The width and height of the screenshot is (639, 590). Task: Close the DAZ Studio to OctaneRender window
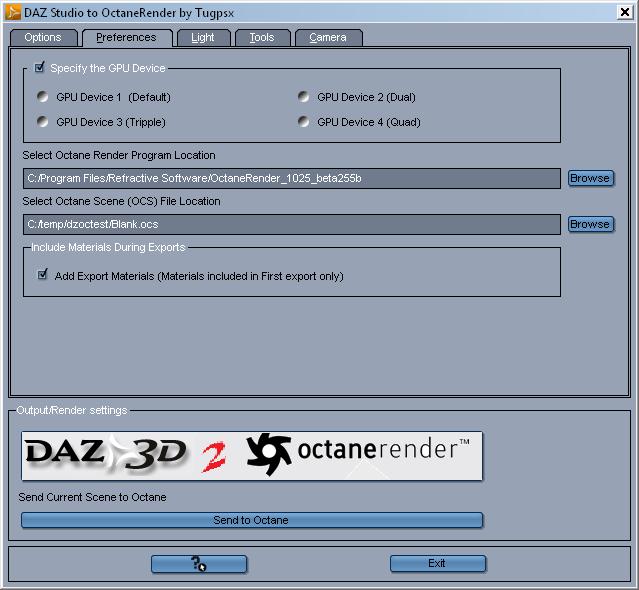click(x=625, y=12)
